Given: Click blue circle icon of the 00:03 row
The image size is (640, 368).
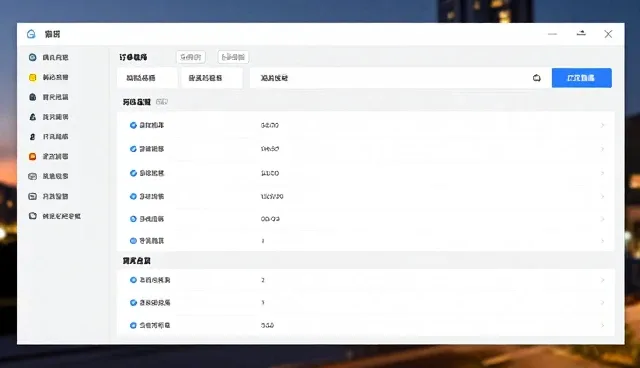Looking at the screenshot, I should pos(133,219).
